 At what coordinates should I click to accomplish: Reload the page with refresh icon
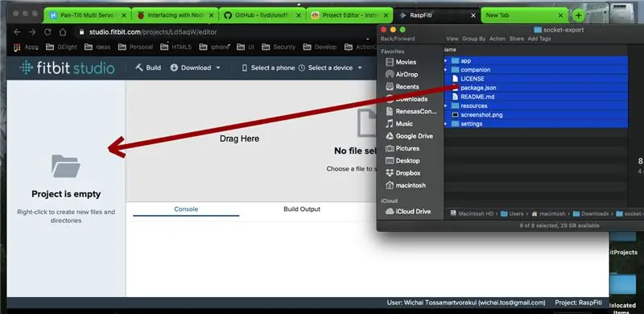47,32
